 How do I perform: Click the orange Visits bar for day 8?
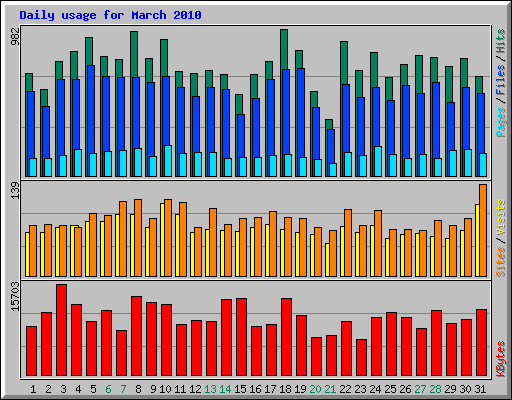pyautogui.click(x=138, y=238)
